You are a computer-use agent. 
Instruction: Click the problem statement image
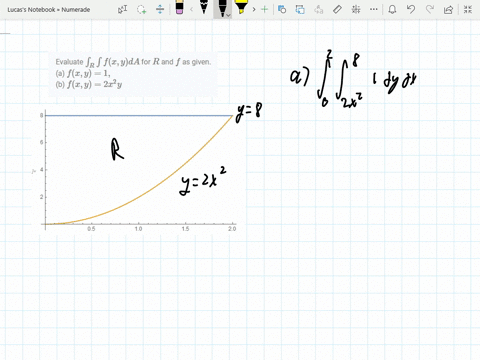point(133,74)
